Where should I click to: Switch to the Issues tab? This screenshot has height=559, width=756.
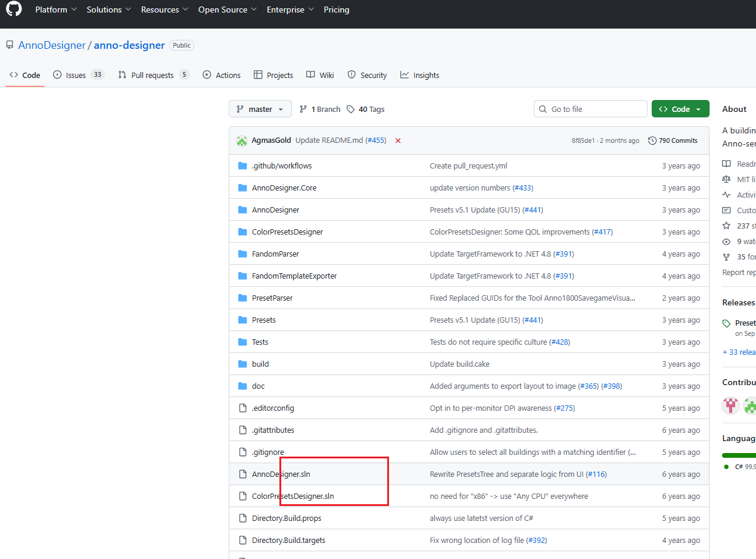79,75
